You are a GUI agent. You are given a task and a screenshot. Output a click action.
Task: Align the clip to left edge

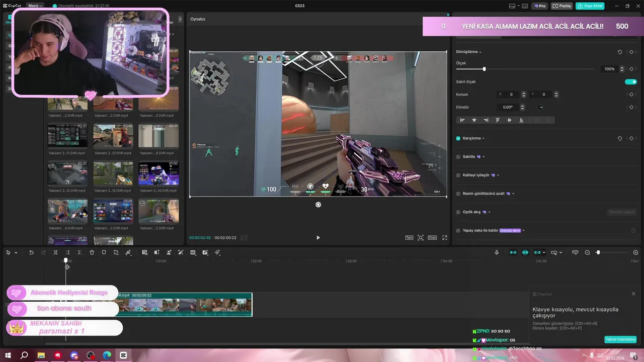462,120
